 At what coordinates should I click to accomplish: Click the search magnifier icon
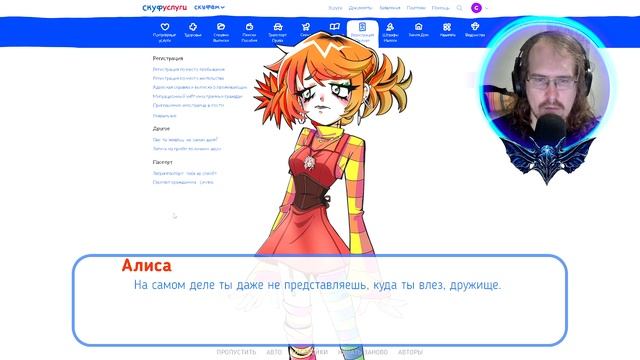[x=459, y=8]
